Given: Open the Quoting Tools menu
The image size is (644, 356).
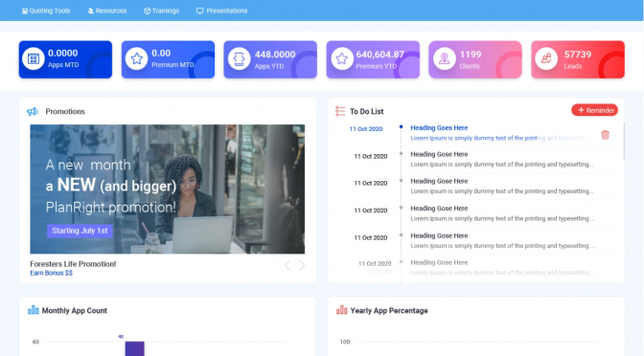Looking at the screenshot, I should [46, 11].
